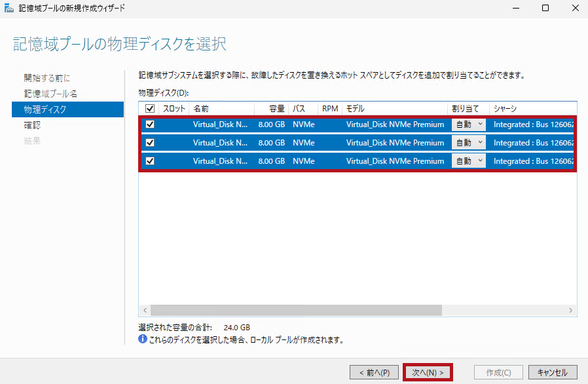Uncheck the first Virtual_Disk row checkbox

pyautogui.click(x=150, y=125)
